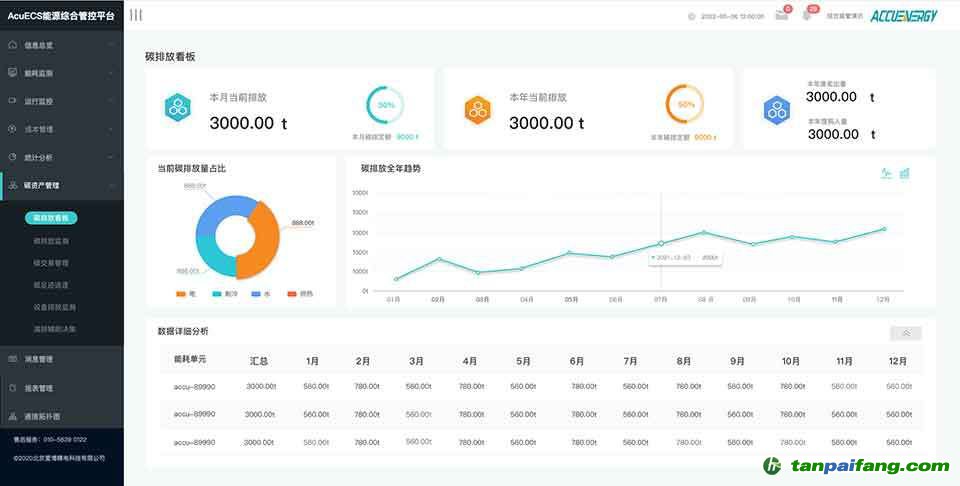Click the blue hexagon carbon trading icon
960x486 pixels.
[777, 109]
